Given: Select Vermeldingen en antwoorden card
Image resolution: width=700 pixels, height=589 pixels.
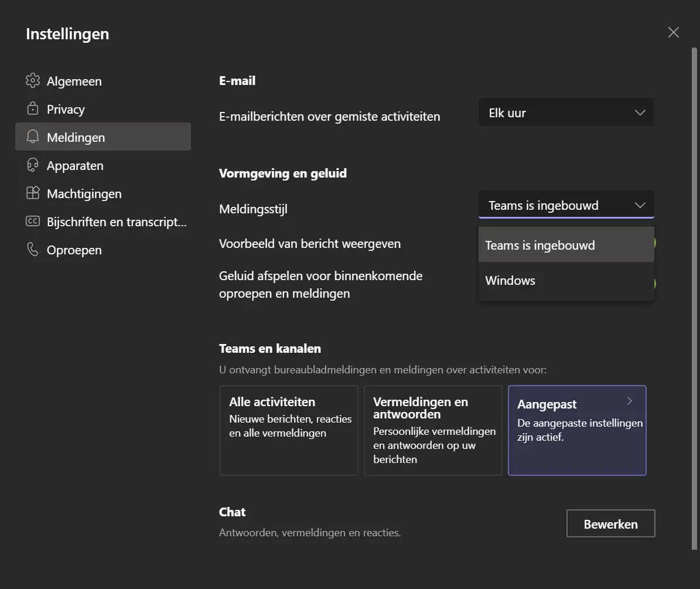Looking at the screenshot, I should pyautogui.click(x=433, y=431).
